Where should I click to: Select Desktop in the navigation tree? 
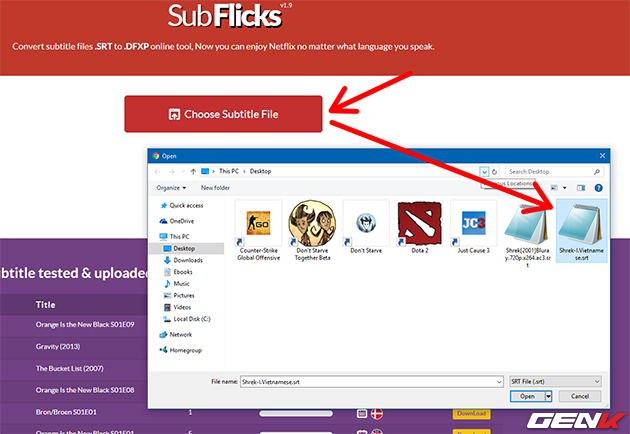tap(180, 248)
